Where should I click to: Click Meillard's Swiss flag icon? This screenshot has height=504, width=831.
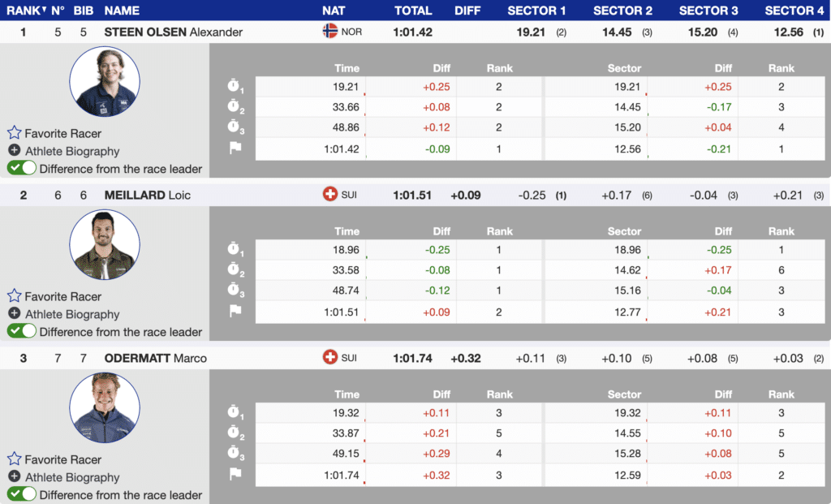point(330,195)
